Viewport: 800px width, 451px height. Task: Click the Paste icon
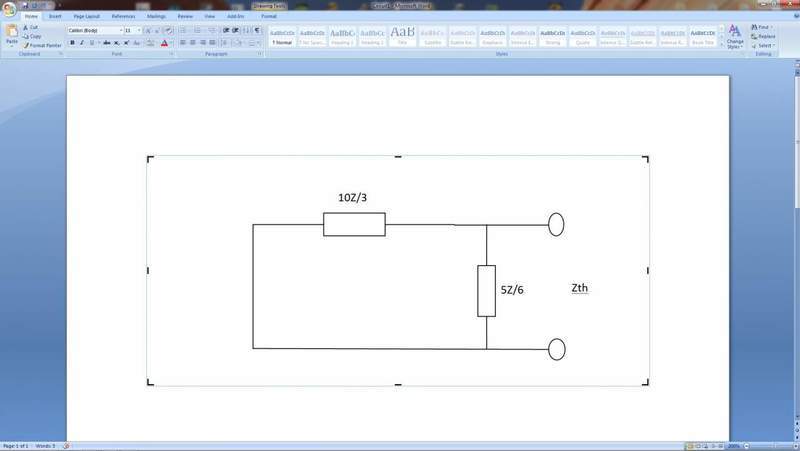12,36
